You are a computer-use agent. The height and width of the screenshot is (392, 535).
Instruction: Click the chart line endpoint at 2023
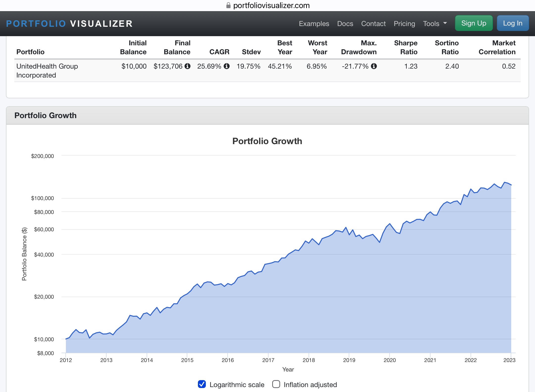click(x=511, y=185)
